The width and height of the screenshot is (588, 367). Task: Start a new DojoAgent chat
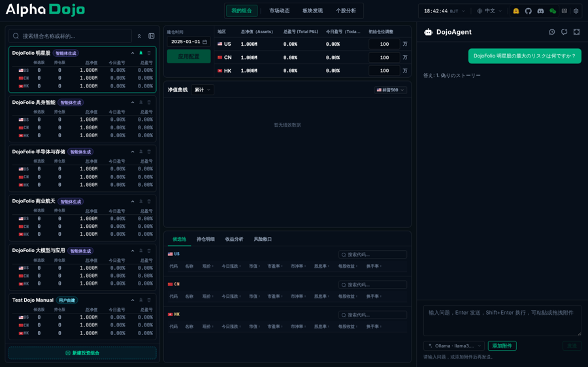tap(564, 32)
